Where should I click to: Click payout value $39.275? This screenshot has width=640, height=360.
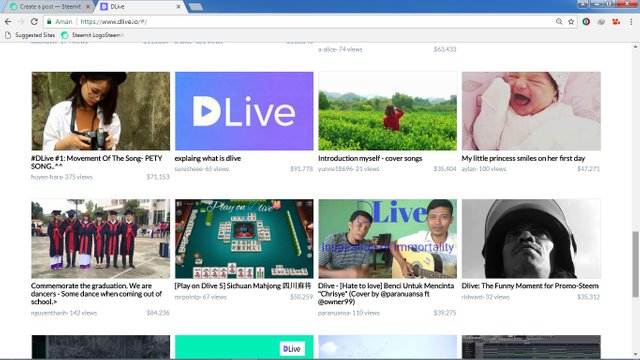[445, 313]
